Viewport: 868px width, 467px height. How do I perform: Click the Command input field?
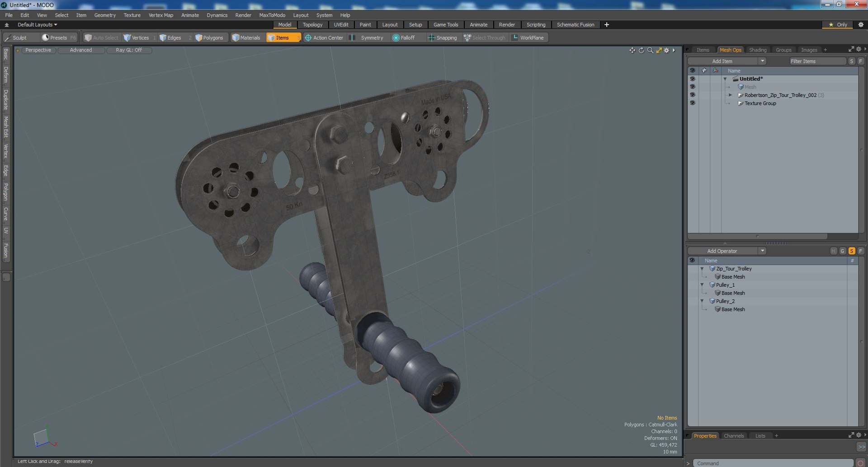tap(774, 463)
